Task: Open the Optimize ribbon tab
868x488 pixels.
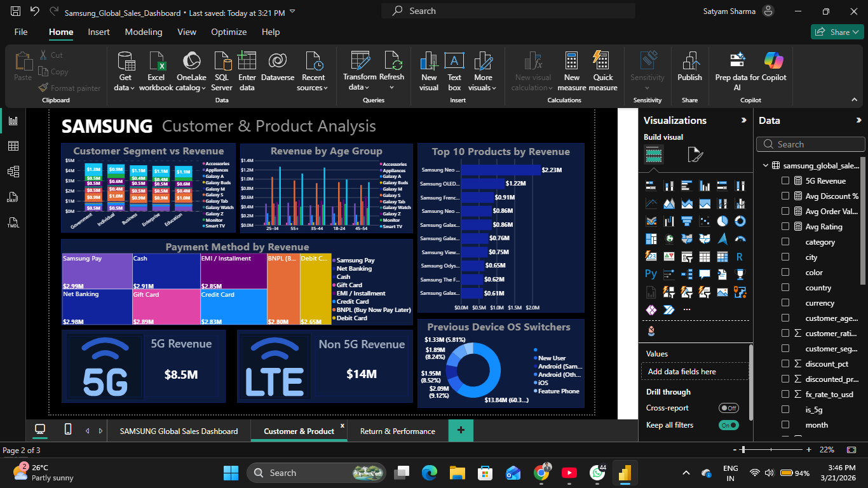Action: [229, 32]
